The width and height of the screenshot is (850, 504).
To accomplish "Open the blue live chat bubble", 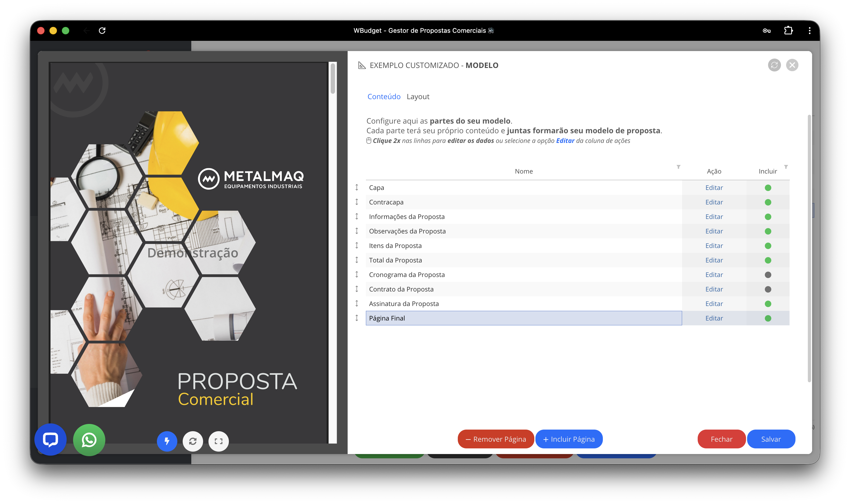I will [50, 440].
